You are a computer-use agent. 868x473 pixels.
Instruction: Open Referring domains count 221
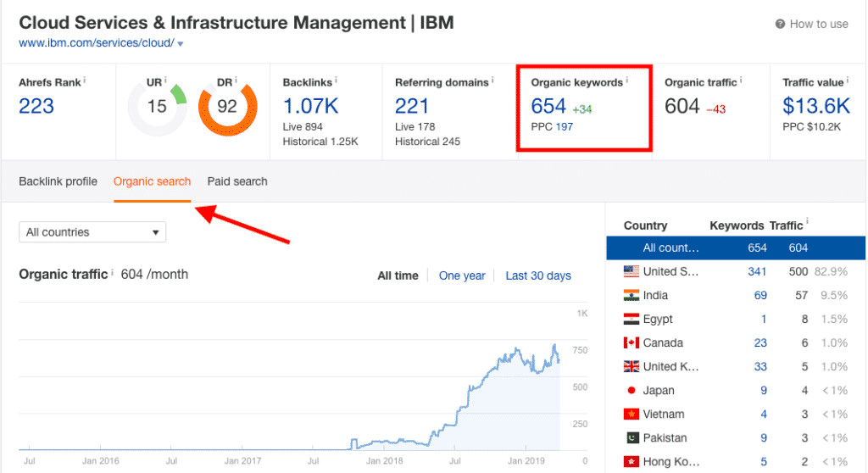pyautogui.click(x=412, y=106)
